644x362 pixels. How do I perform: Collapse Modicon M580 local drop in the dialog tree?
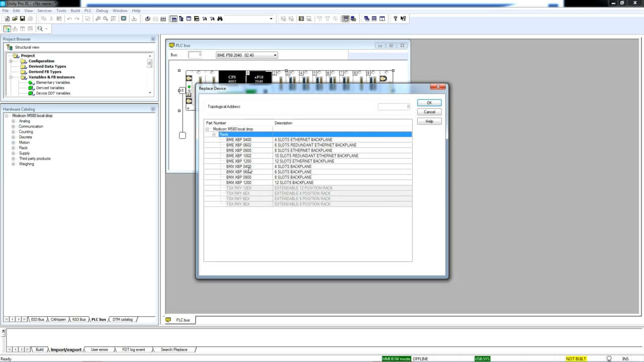pyautogui.click(x=207, y=129)
